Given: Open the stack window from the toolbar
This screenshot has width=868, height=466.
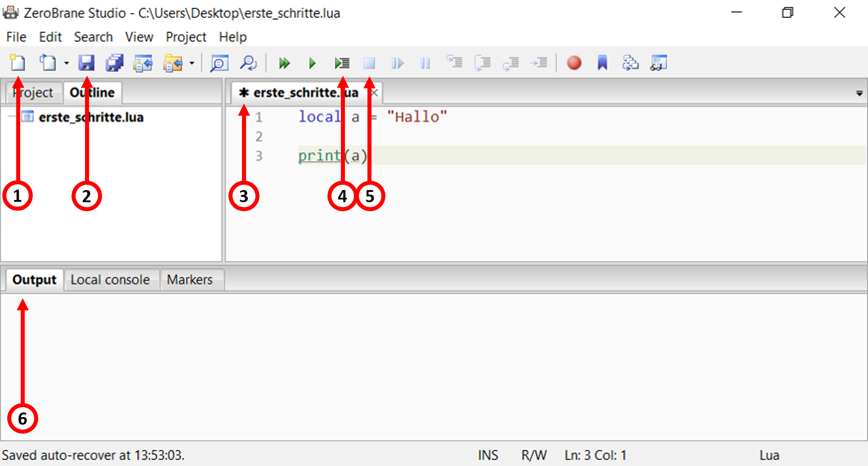Looking at the screenshot, I should (630, 63).
